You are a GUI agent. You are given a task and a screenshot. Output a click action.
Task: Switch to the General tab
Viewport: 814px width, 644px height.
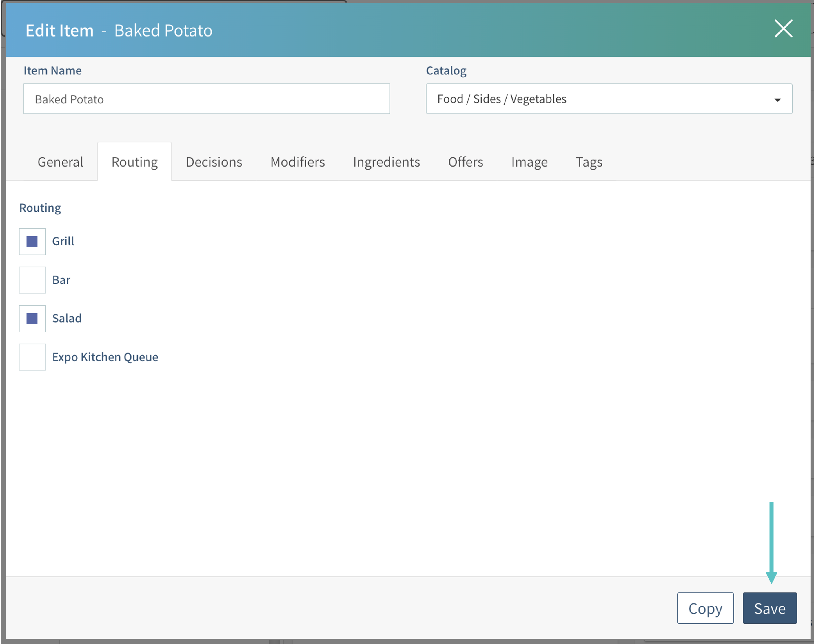[60, 162]
